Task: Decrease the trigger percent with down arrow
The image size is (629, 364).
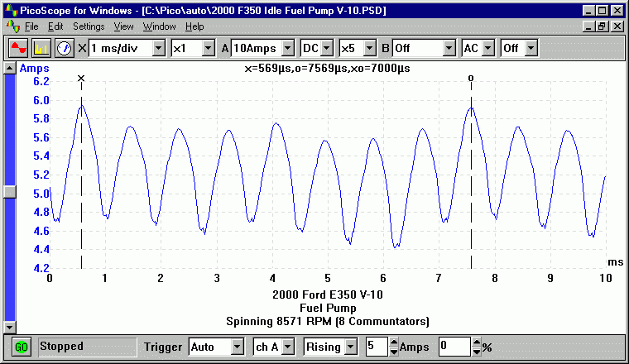Action: coord(477,351)
